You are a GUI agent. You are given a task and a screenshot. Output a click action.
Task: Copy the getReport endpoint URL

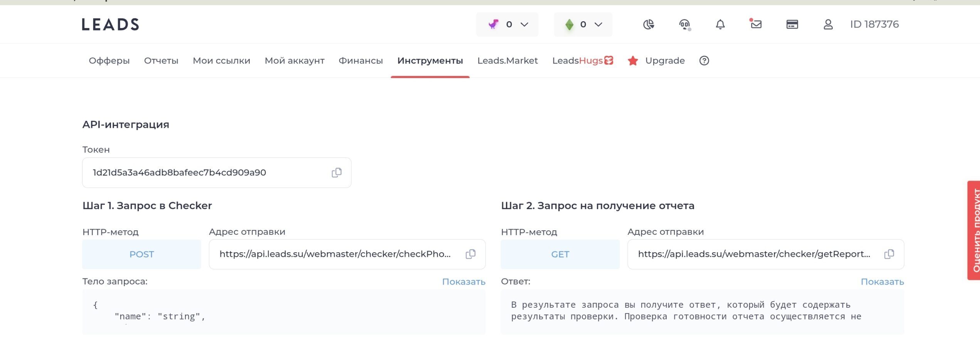pos(889,254)
